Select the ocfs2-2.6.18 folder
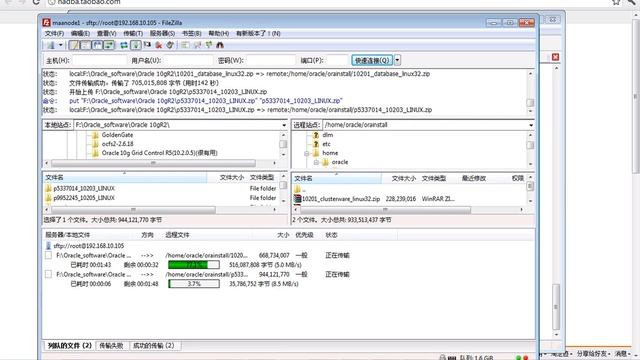640x360 pixels. pos(117,144)
